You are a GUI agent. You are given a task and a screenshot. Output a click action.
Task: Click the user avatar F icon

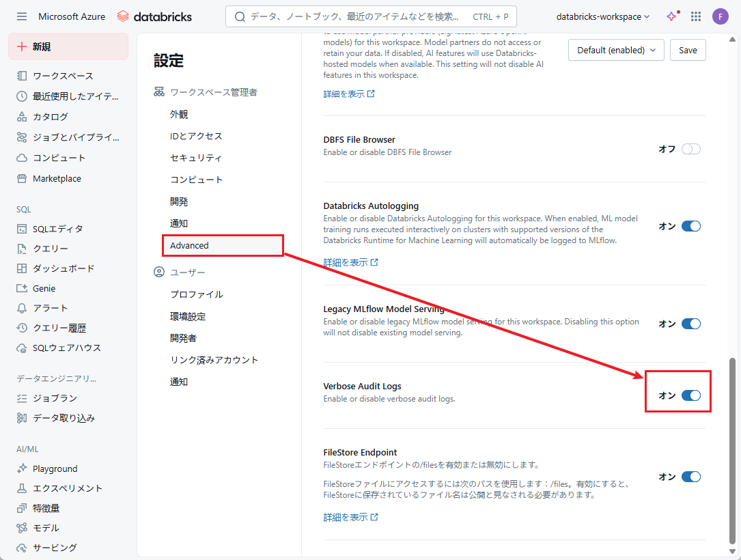coord(720,16)
